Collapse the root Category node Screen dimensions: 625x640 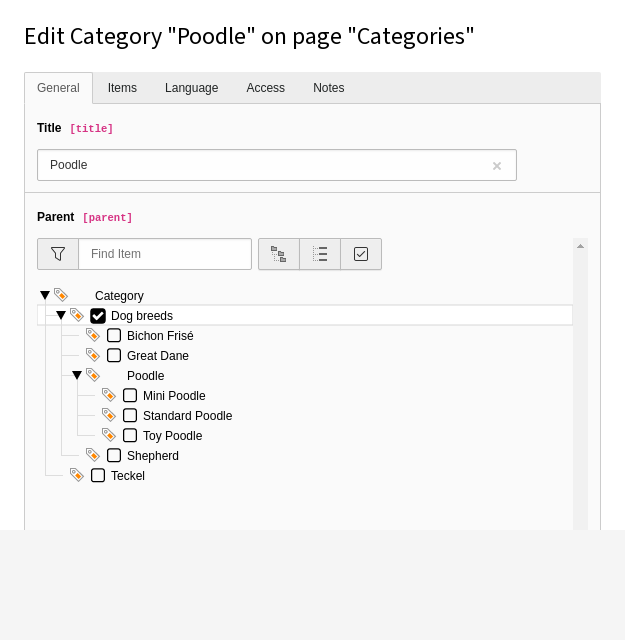click(45, 296)
